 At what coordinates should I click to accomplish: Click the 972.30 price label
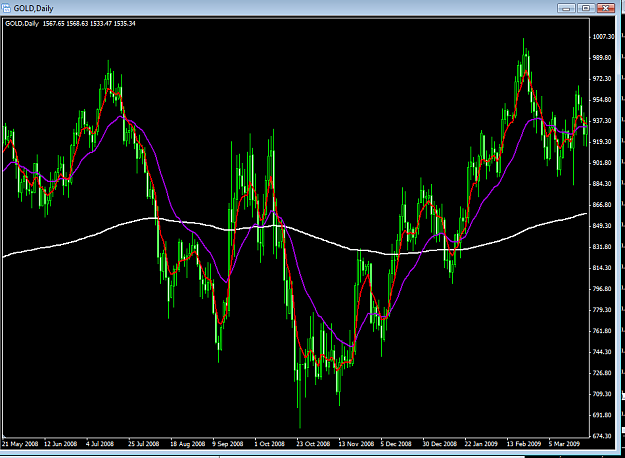point(602,79)
